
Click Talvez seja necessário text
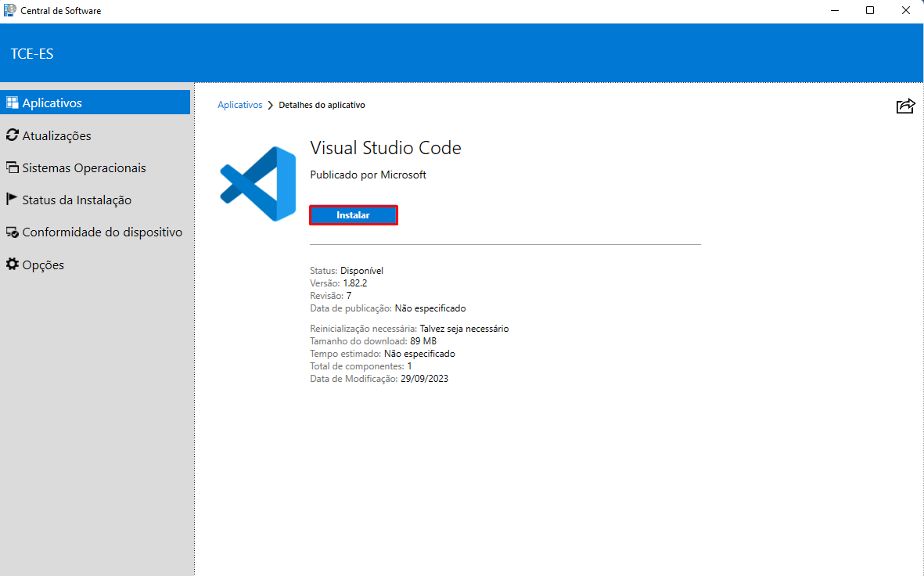465,329
